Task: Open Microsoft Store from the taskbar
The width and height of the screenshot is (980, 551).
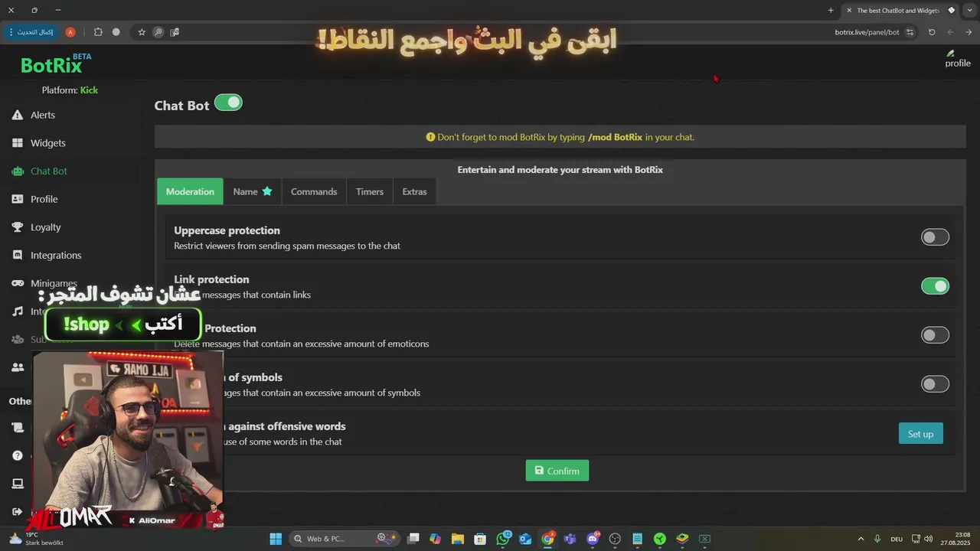Action: [x=480, y=539]
